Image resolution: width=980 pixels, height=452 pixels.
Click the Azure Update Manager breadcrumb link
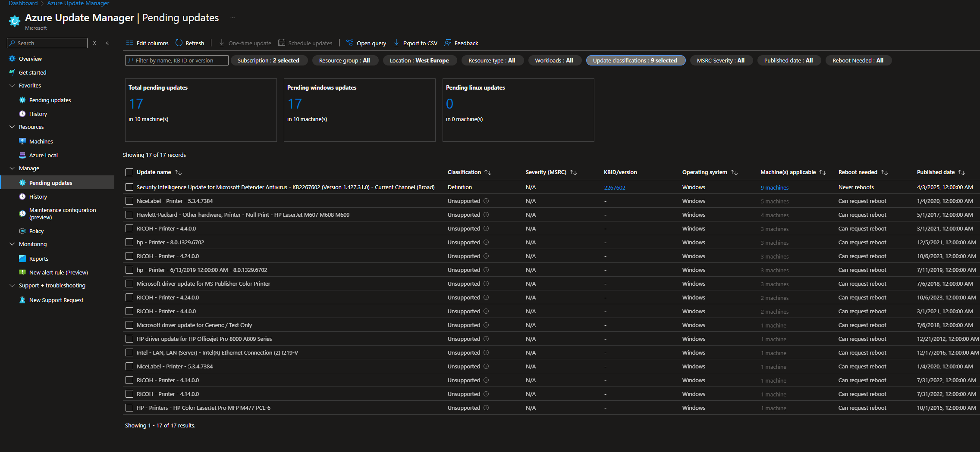tap(78, 3)
